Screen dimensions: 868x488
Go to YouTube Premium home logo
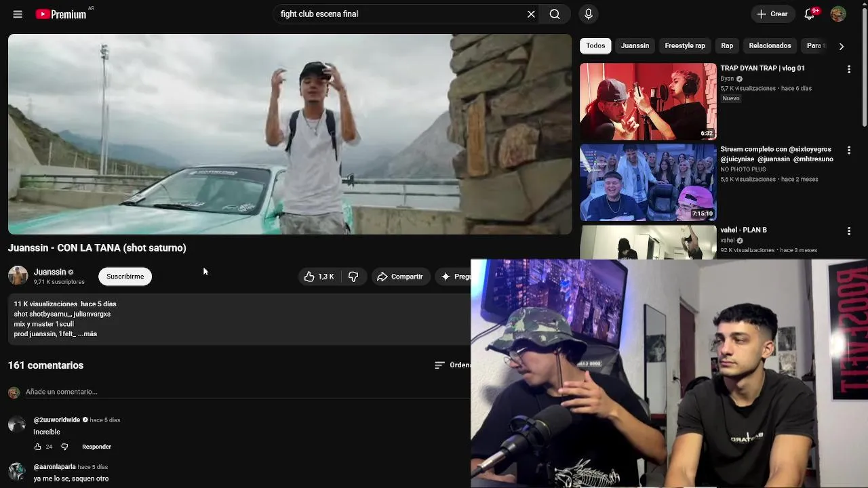(x=62, y=14)
